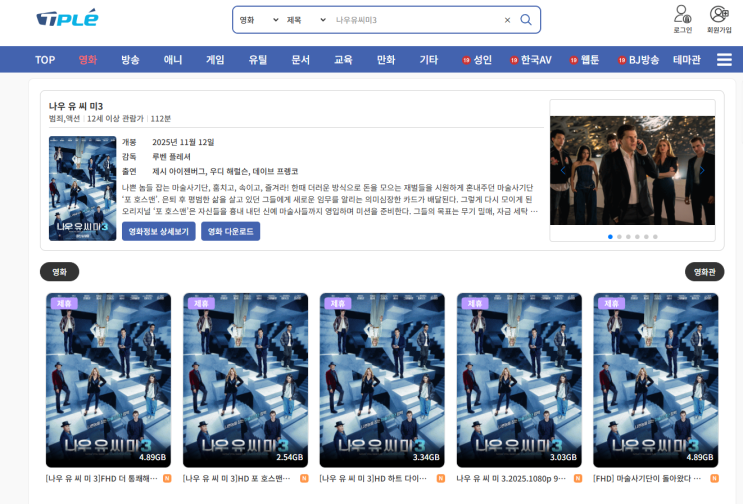The width and height of the screenshot is (743, 504).
Task: Click the 제휴 badge on the 3.03GB poster
Action: coord(475,303)
